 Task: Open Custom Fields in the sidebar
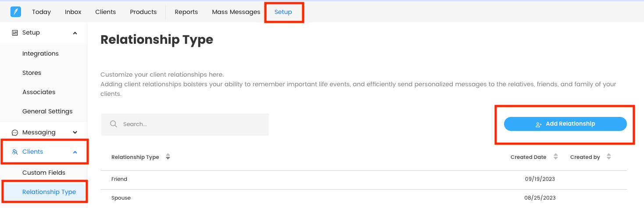point(44,173)
